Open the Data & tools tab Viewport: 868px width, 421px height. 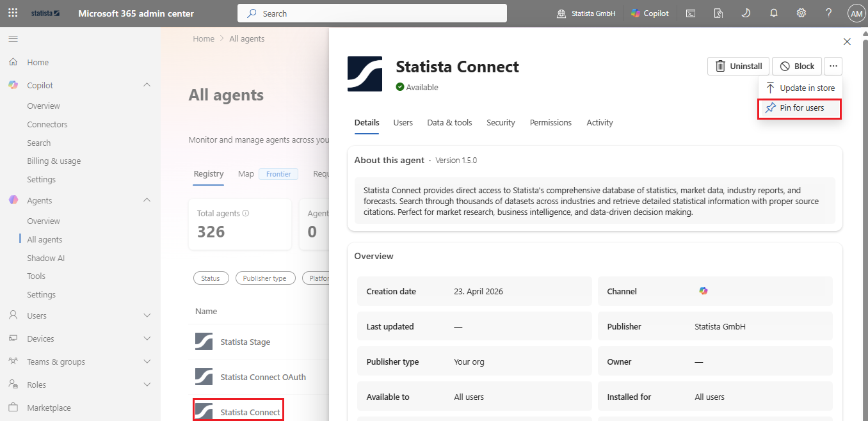point(449,122)
